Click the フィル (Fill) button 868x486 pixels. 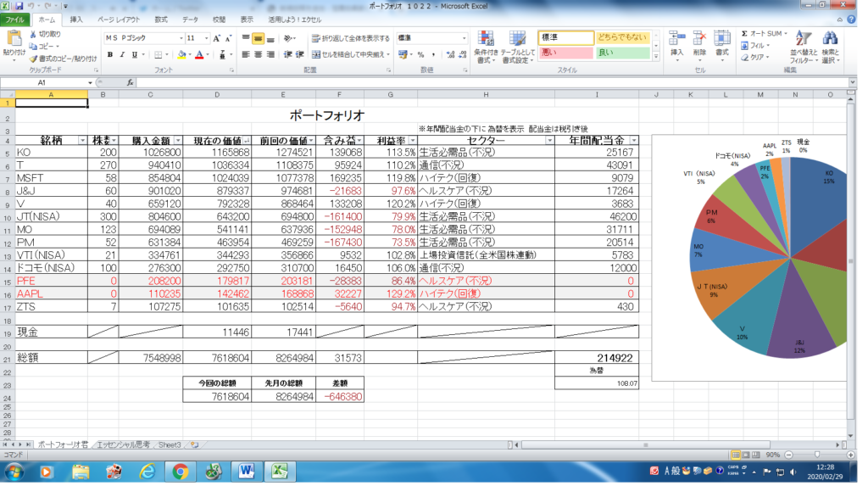click(x=756, y=46)
